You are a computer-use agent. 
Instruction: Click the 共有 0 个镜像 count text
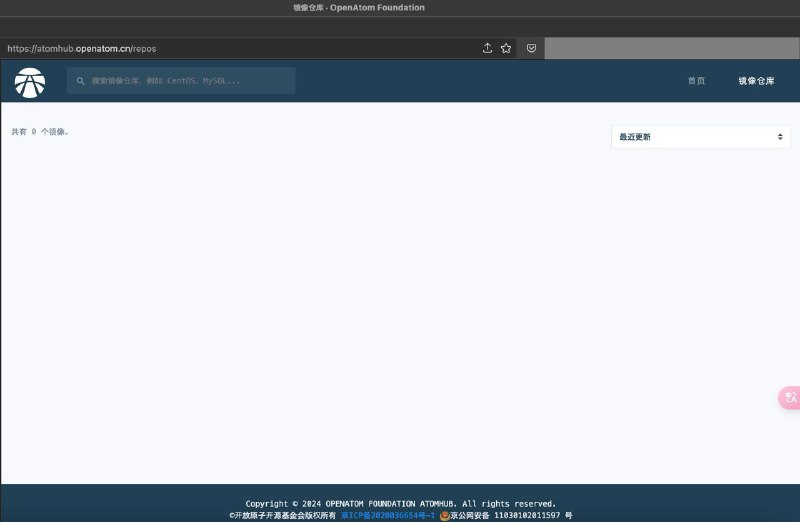[40, 132]
